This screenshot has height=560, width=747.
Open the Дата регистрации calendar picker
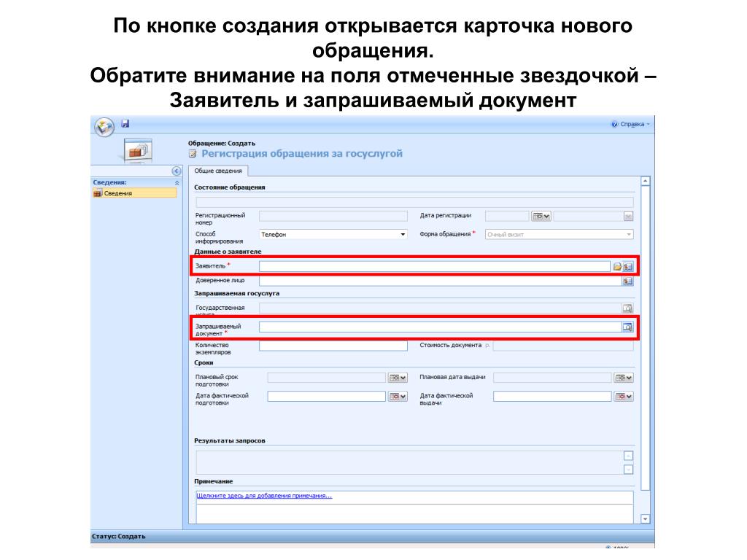point(541,216)
